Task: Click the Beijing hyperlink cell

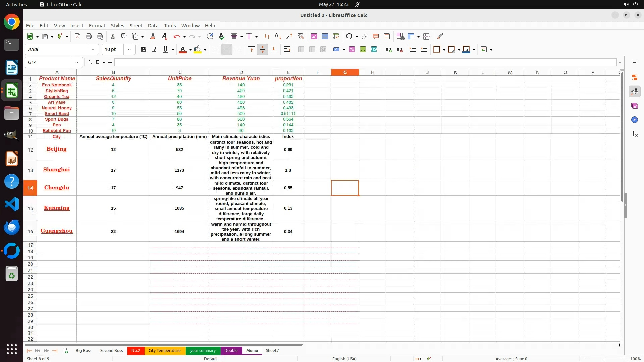Action: pos(56,149)
